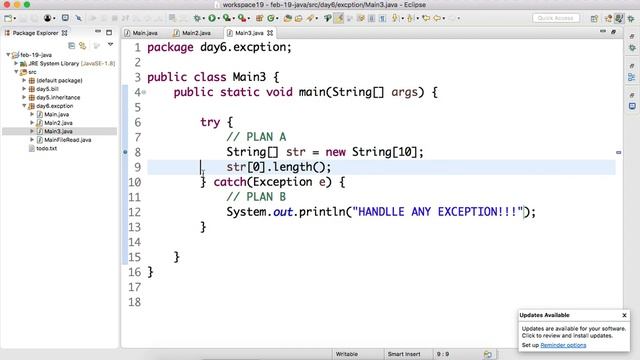
Task: Click the marker on line 8 ruler
Action: pyautogui.click(x=125, y=152)
